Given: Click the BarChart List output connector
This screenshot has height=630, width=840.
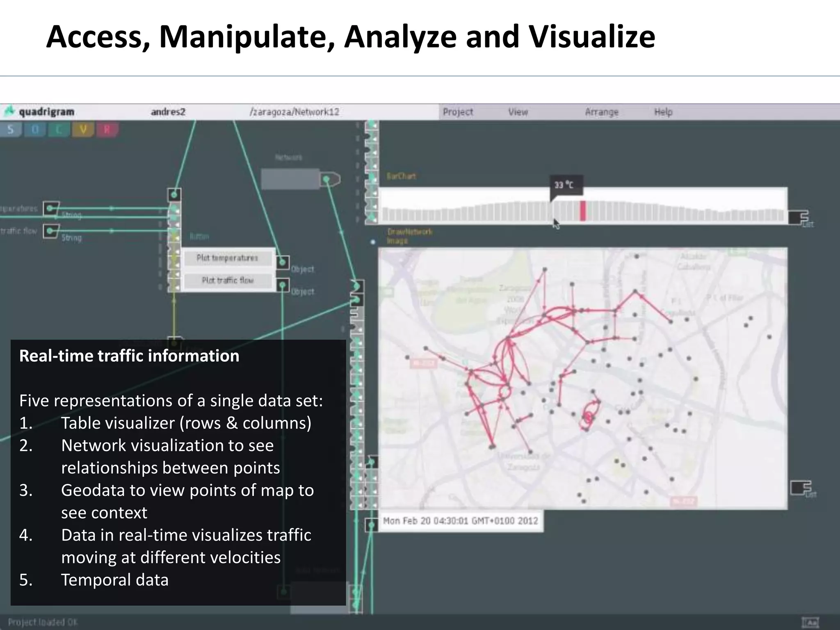Looking at the screenshot, I should (x=798, y=217).
